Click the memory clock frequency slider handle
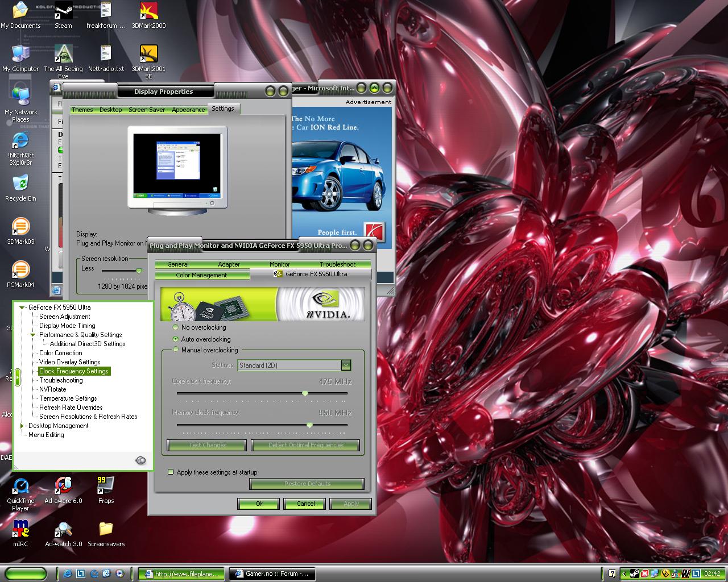The image size is (728, 582). 309,425
